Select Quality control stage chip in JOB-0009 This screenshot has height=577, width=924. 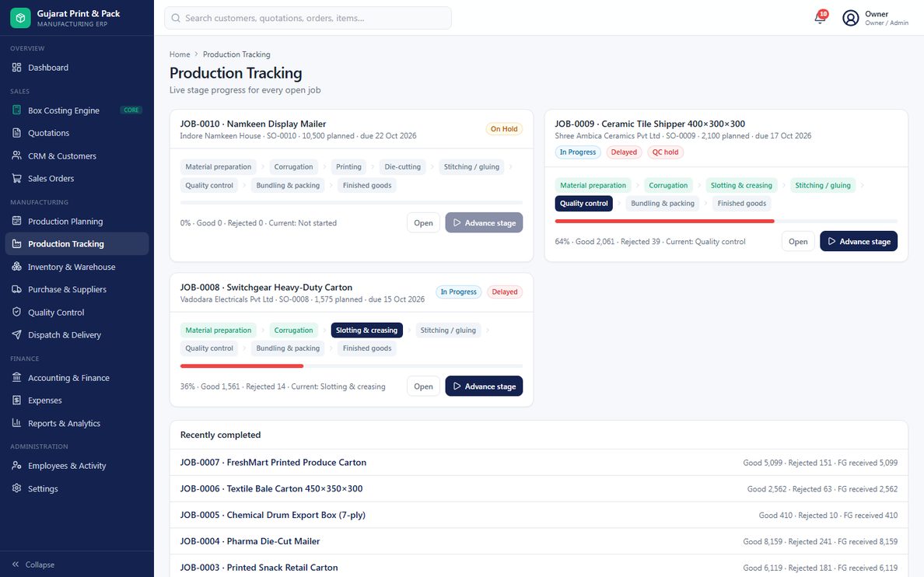[x=583, y=203]
